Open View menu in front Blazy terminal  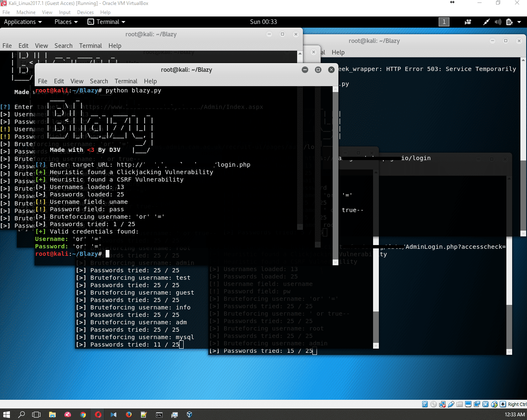coord(77,81)
